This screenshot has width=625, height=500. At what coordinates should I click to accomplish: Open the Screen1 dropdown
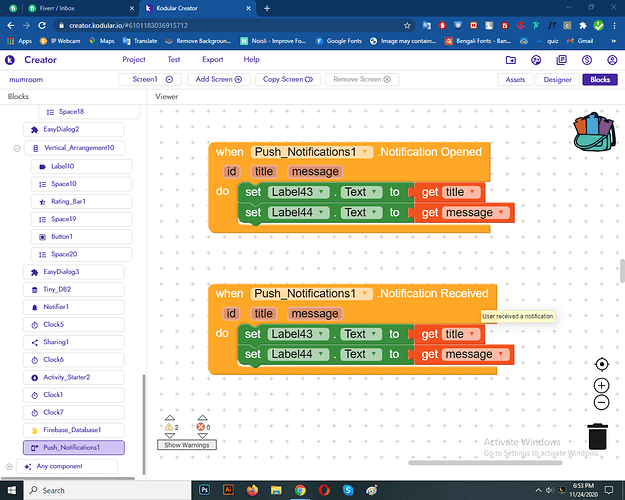tap(151, 79)
